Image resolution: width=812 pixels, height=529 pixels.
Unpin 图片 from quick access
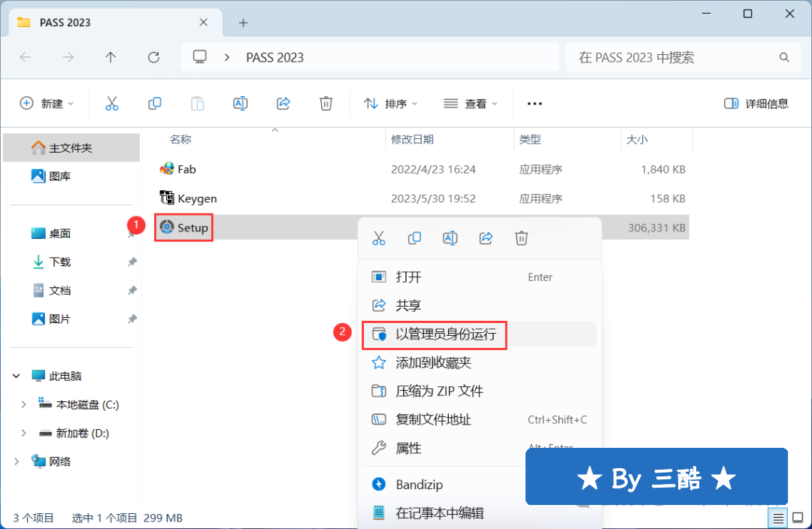[x=132, y=319]
